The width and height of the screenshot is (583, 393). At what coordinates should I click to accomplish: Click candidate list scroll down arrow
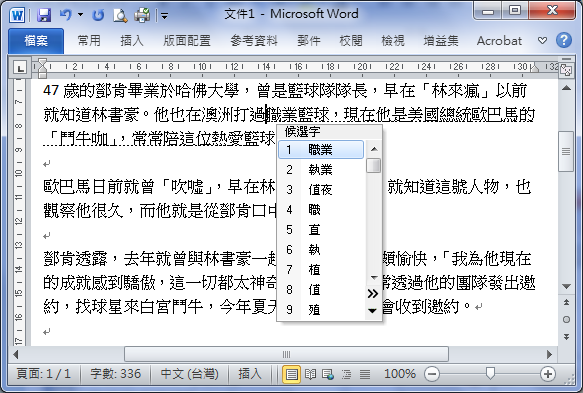[x=374, y=277]
